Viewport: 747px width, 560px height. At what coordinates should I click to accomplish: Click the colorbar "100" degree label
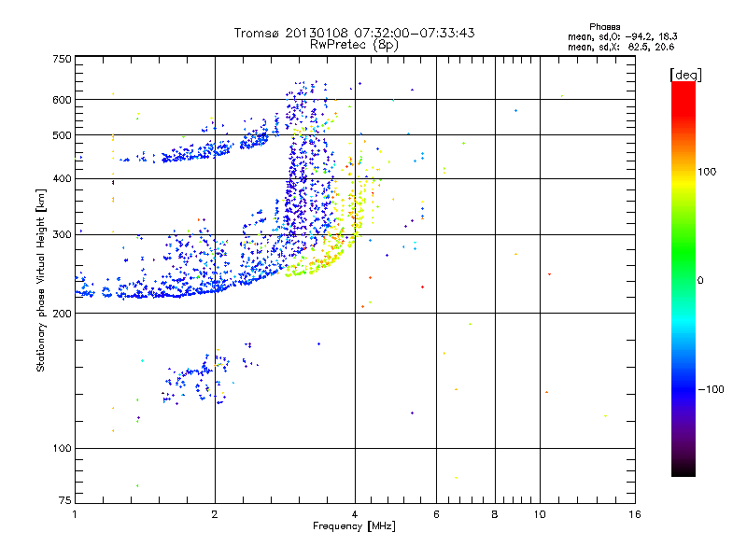pyautogui.click(x=707, y=172)
